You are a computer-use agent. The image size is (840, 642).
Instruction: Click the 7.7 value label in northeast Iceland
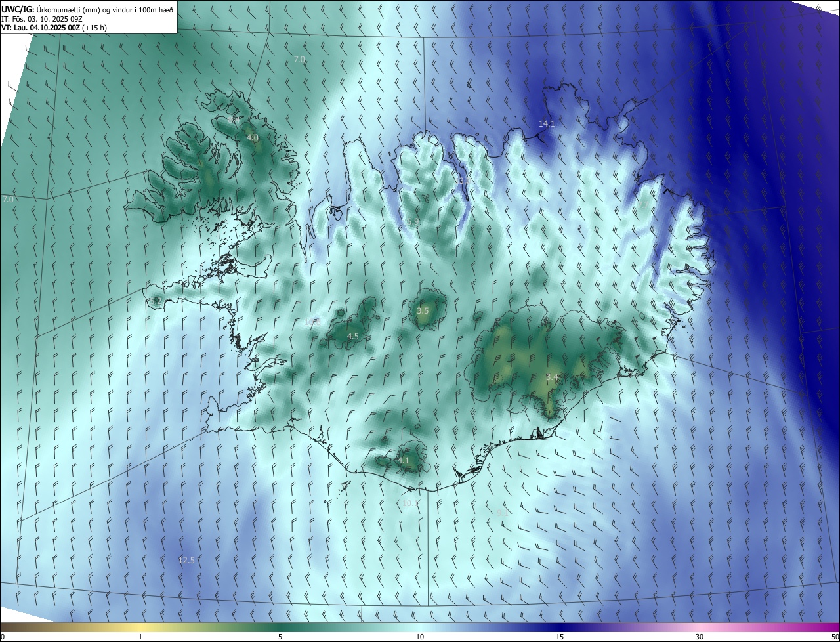[644, 205]
